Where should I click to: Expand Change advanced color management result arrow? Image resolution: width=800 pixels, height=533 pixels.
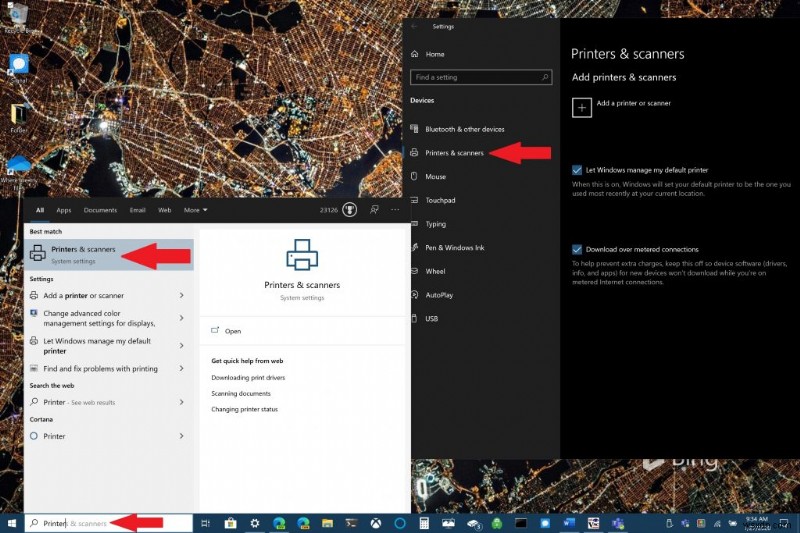pyautogui.click(x=182, y=318)
